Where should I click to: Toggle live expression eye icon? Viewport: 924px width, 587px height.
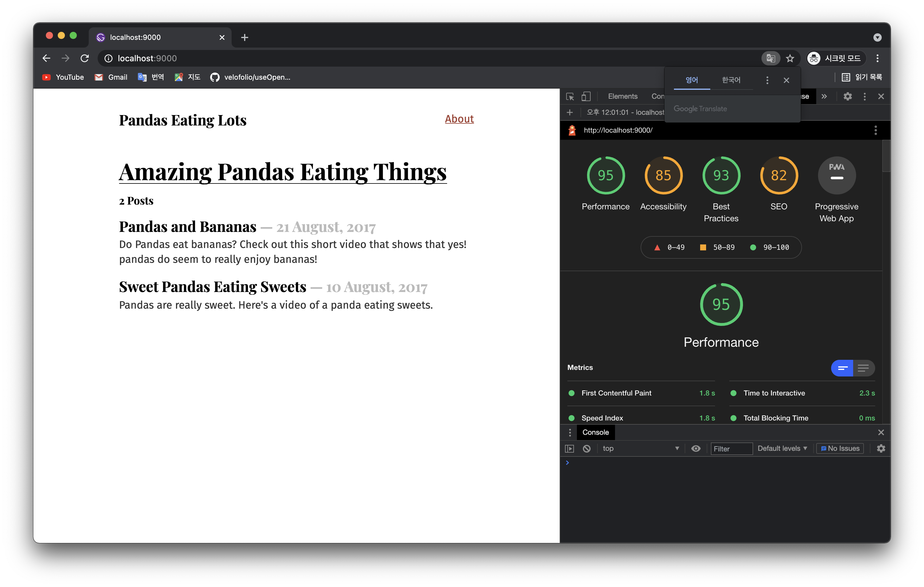coord(696,449)
